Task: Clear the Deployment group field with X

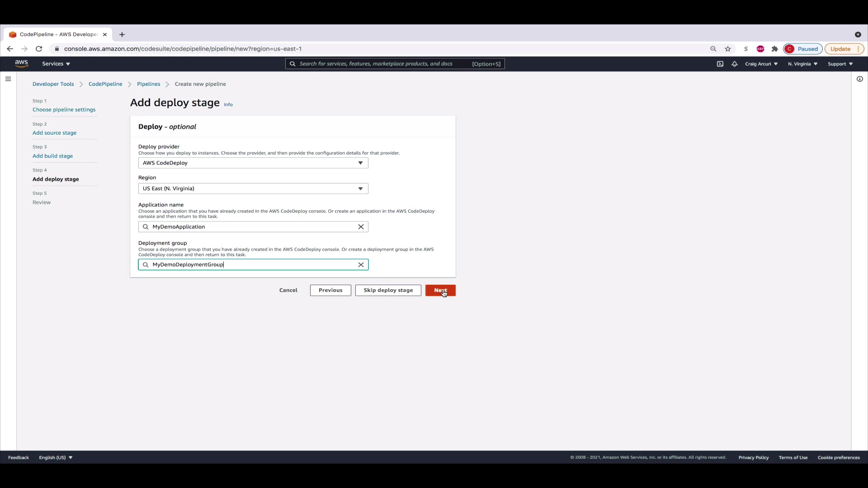Action: pos(361,265)
